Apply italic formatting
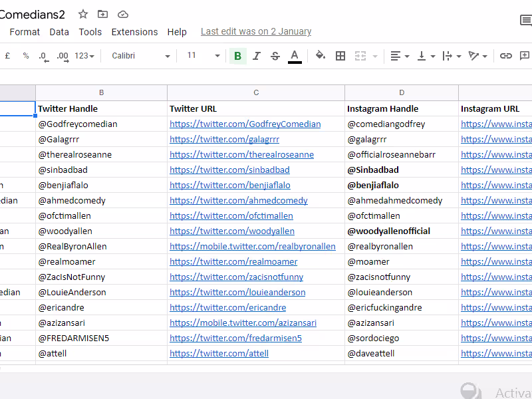 tap(256, 56)
